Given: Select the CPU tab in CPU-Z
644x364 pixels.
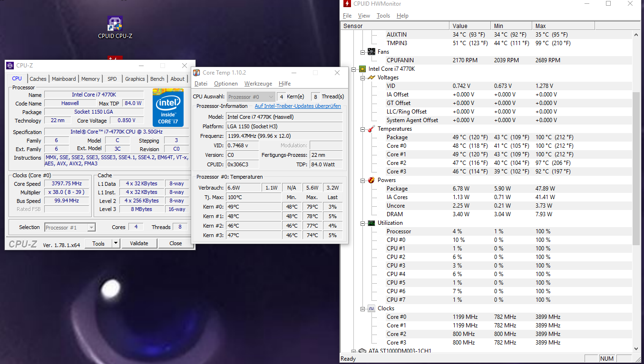Looking at the screenshot, I should coord(17,78).
